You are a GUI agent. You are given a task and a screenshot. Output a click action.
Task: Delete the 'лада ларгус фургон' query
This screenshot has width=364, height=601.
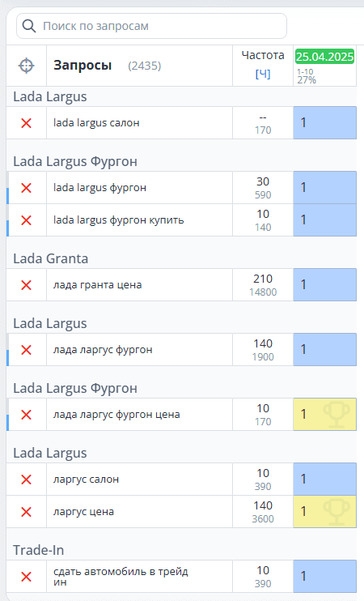26,350
